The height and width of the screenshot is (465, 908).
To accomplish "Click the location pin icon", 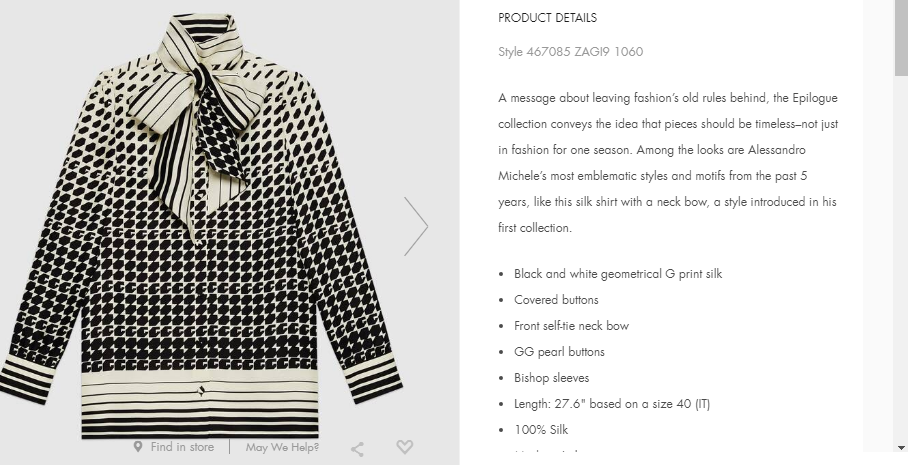I will [138, 447].
